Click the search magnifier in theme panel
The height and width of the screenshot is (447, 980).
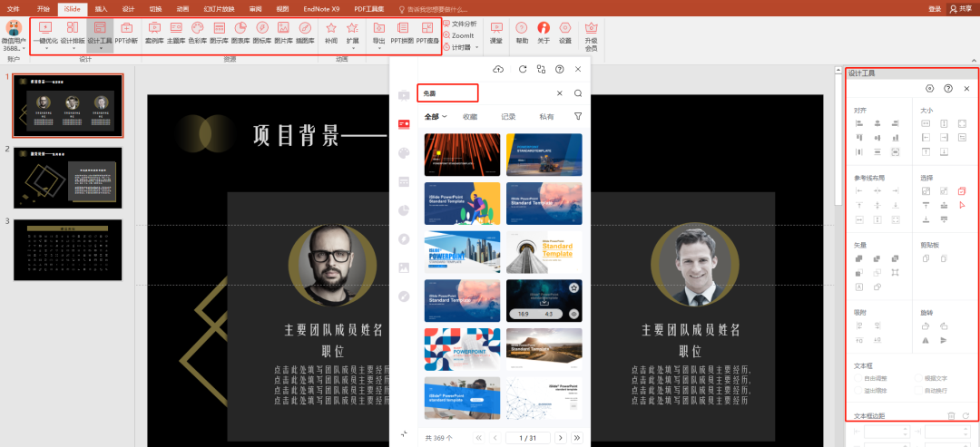(x=578, y=93)
